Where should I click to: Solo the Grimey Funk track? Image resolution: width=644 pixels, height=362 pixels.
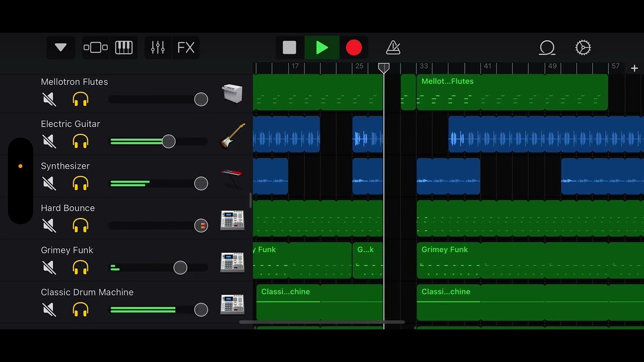[80, 268]
